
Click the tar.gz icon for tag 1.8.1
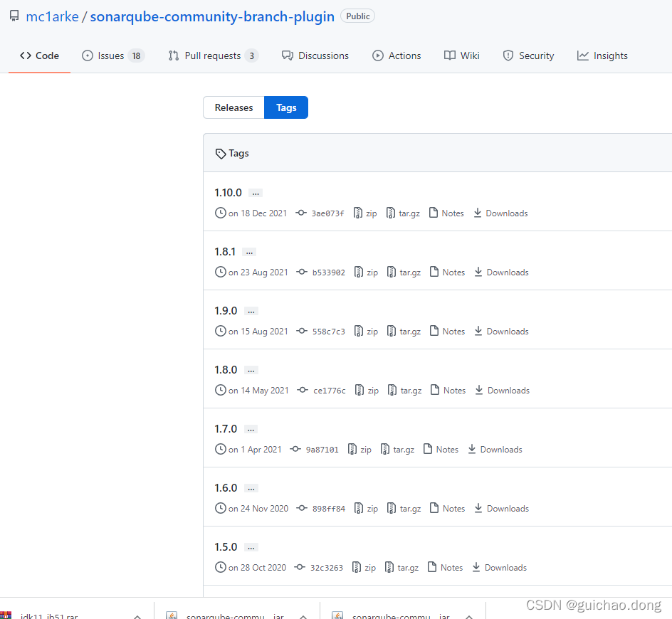coord(392,272)
